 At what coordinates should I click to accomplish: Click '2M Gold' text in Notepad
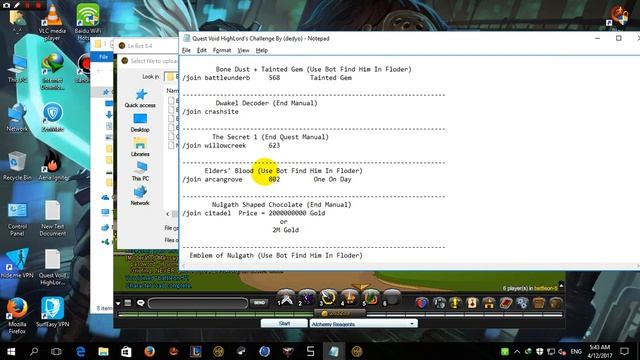click(x=286, y=230)
